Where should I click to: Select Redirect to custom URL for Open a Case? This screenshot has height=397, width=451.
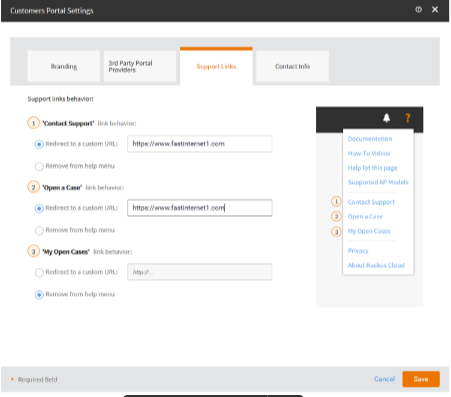pos(39,208)
